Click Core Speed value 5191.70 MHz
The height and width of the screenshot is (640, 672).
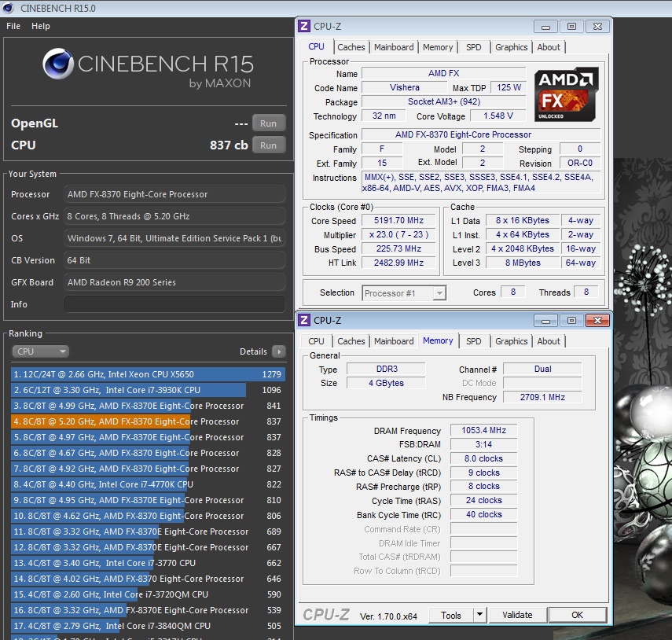coord(398,220)
